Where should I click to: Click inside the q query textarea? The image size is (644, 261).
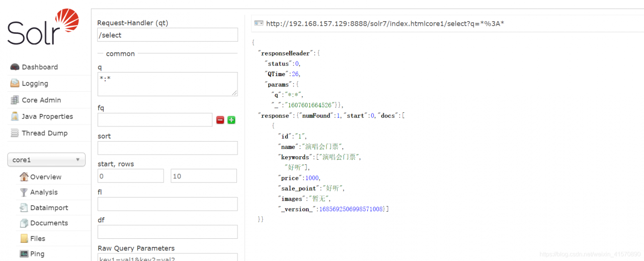pyautogui.click(x=168, y=84)
